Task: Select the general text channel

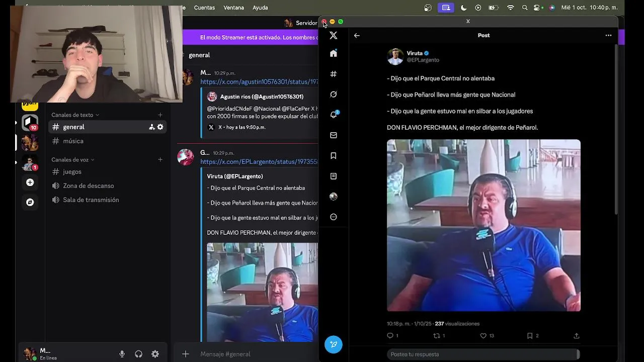Action: pos(107,127)
